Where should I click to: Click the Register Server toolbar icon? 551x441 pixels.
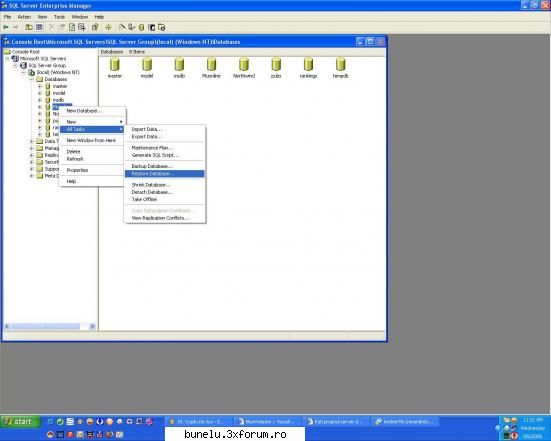[131, 27]
